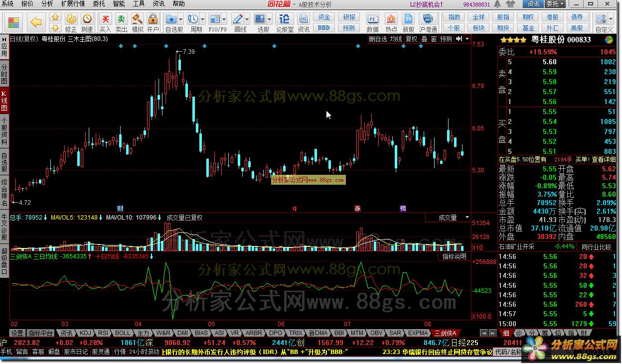This screenshot has height=364, width=622.
Task: Open dropdown arrow next to 画线
Action: [247, 20]
